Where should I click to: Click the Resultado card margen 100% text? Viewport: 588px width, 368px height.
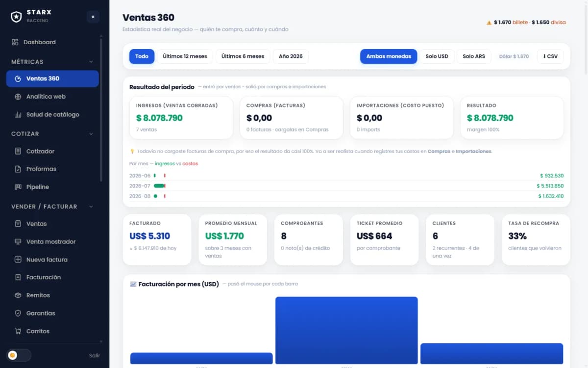coord(483,130)
